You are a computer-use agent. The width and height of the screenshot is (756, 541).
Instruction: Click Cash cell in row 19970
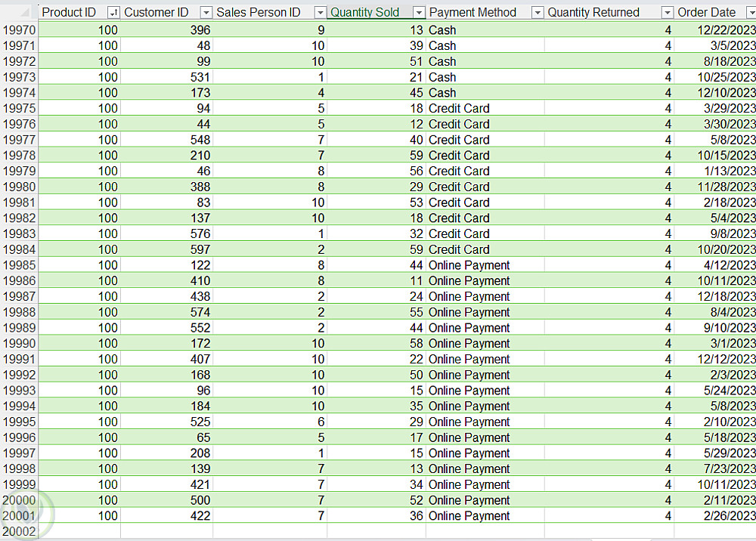click(485, 30)
